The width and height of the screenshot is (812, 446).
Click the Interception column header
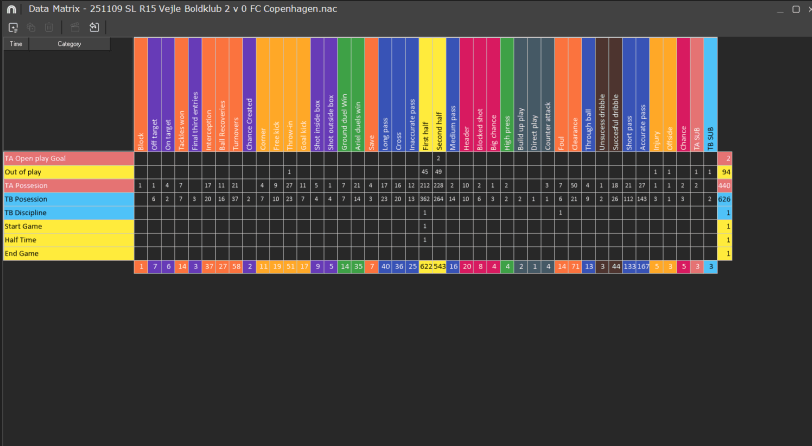208,94
